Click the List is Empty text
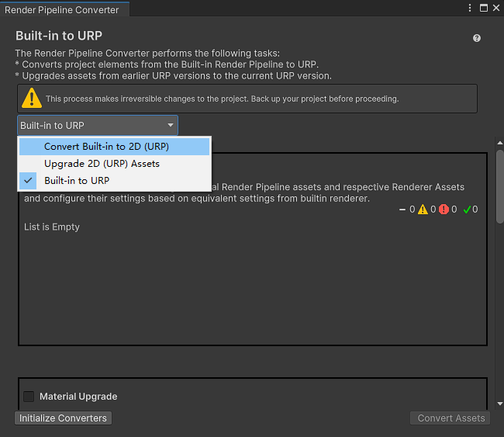 (52, 227)
